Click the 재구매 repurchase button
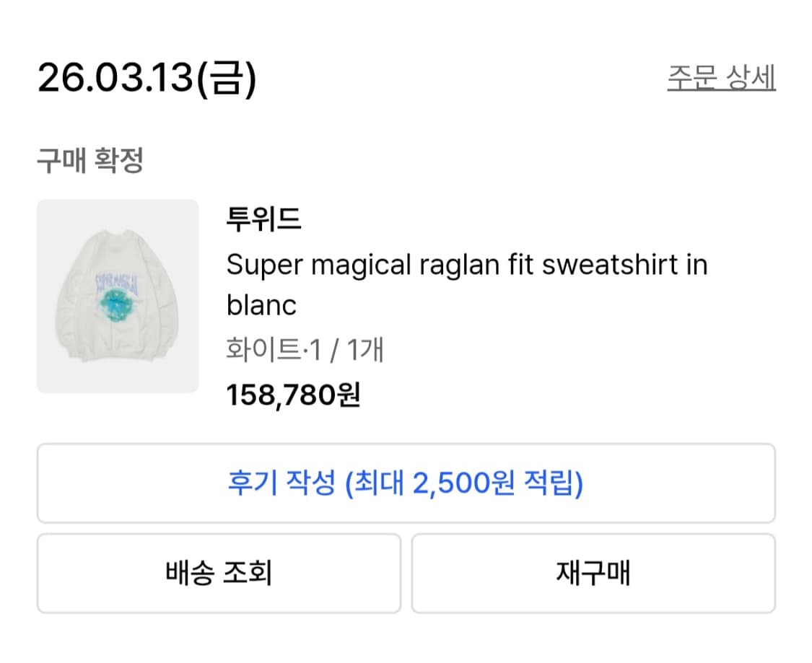This screenshot has width=812, height=663. tap(593, 573)
